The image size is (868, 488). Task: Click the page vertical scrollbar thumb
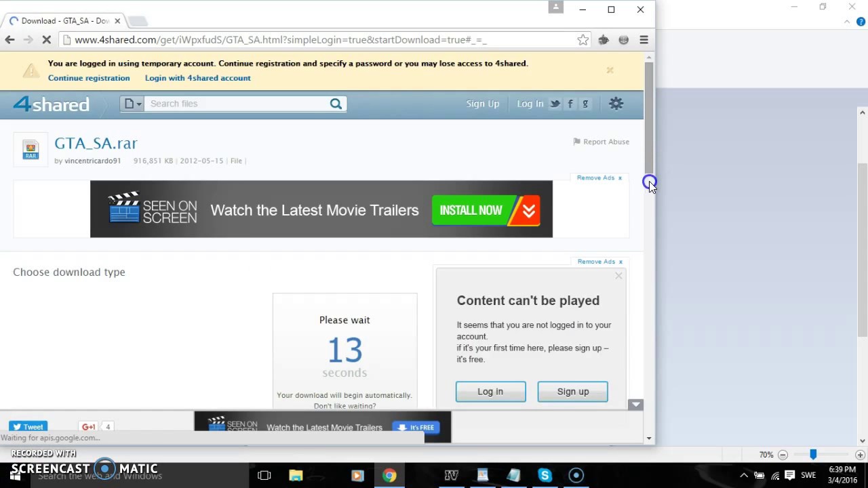pyautogui.click(x=649, y=118)
